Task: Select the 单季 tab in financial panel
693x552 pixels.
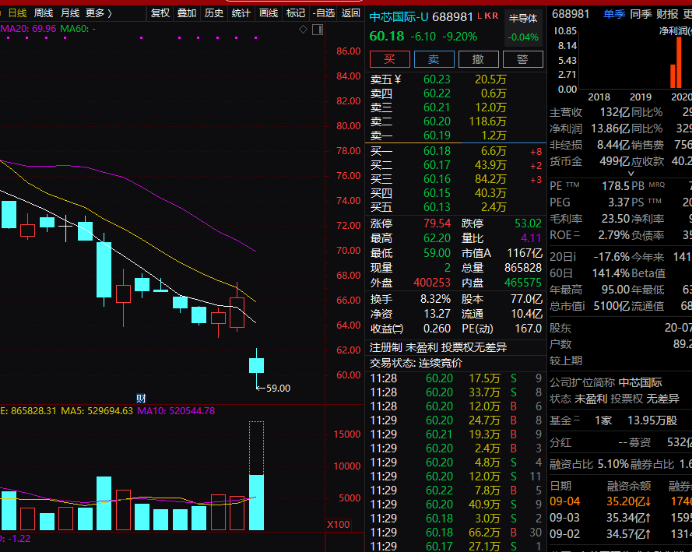Action: point(614,14)
